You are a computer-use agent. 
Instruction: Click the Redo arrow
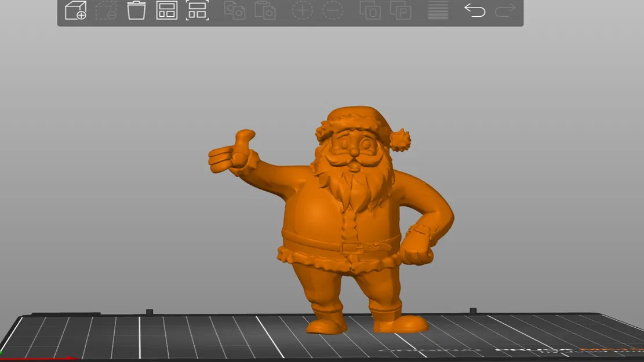point(505,11)
